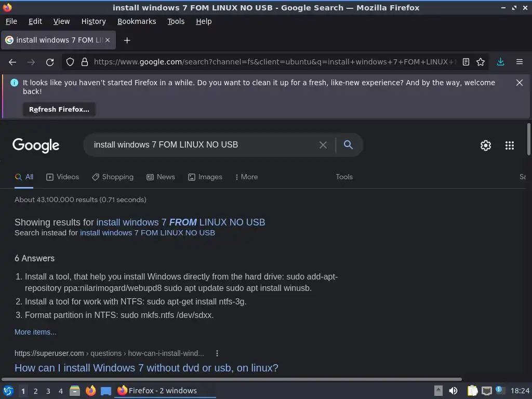The image size is (532, 399).
Task: Switch to Images results
Action: tap(205, 177)
